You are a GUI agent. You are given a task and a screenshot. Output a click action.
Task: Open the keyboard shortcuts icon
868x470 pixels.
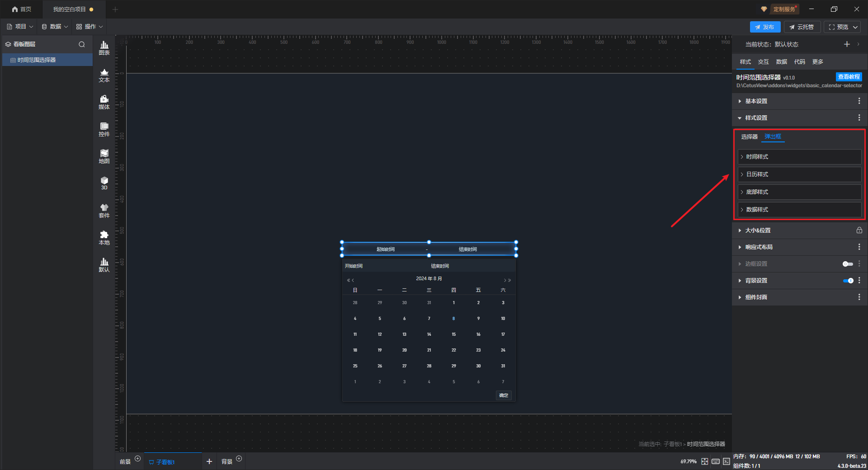[x=716, y=461]
